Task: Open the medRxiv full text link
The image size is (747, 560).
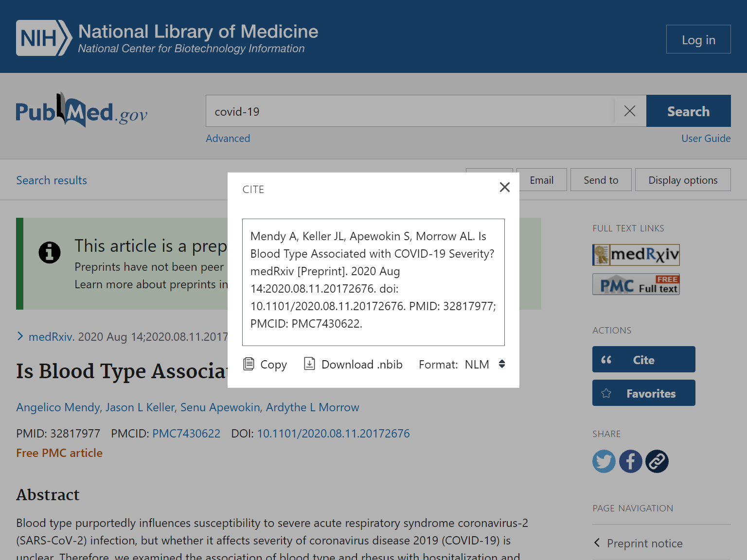Action: point(636,255)
